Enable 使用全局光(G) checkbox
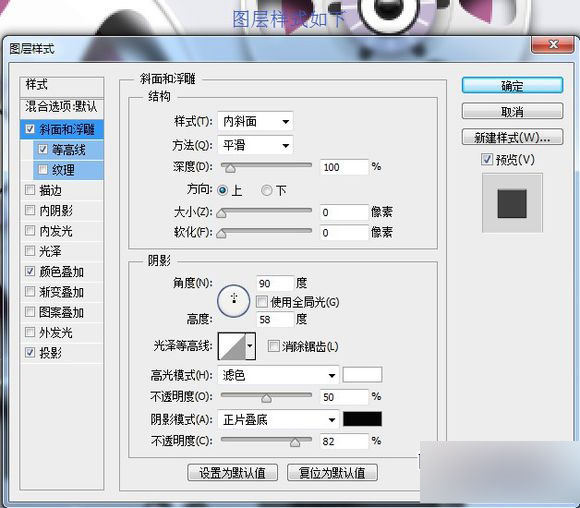The image size is (580, 508). [x=262, y=302]
